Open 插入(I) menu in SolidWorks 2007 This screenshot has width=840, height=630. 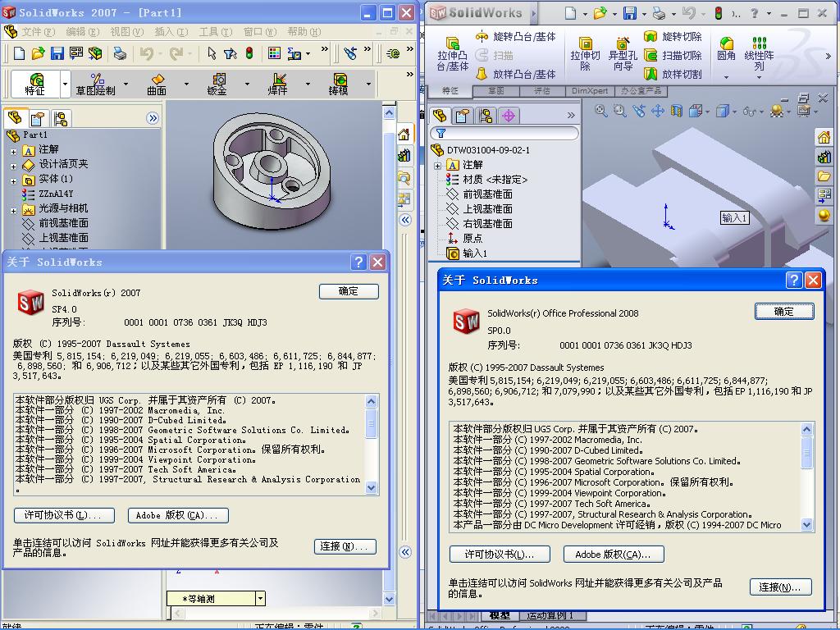coord(171,32)
